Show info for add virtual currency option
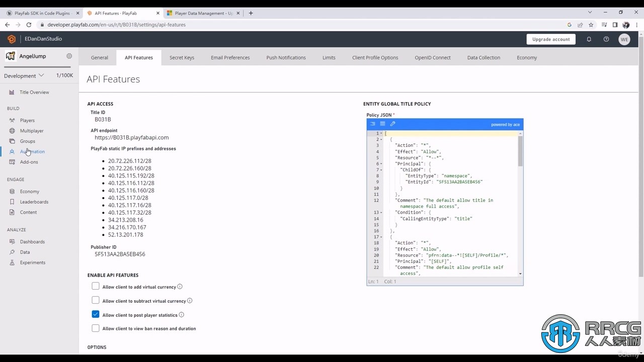This screenshot has height=362, width=644. coord(180,287)
